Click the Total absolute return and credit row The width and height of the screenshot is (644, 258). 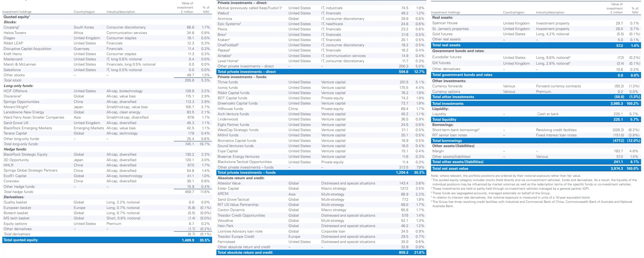[245, 252]
